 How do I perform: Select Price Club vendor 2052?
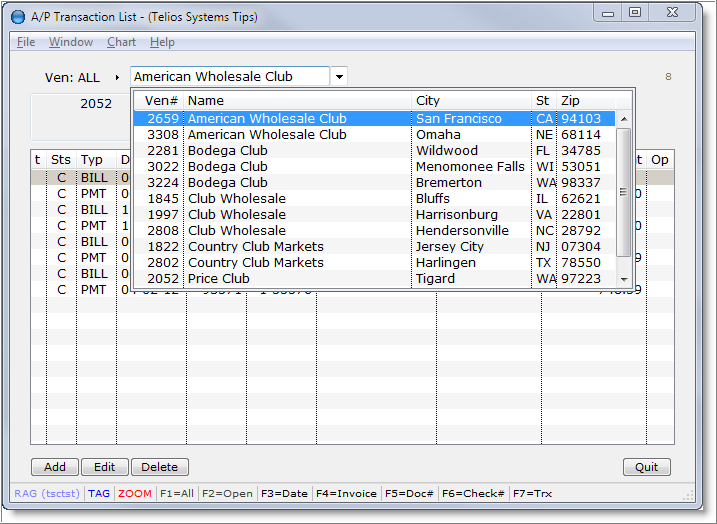point(300,279)
